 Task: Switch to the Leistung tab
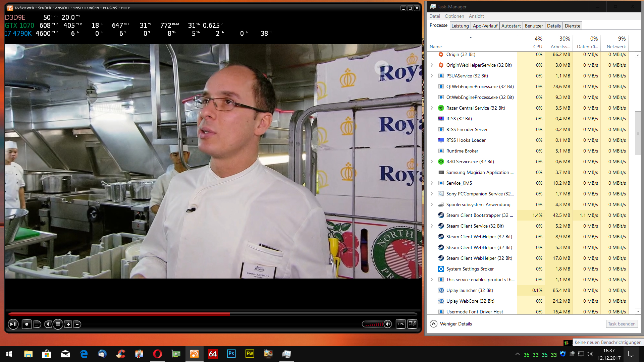[x=460, y=26]
